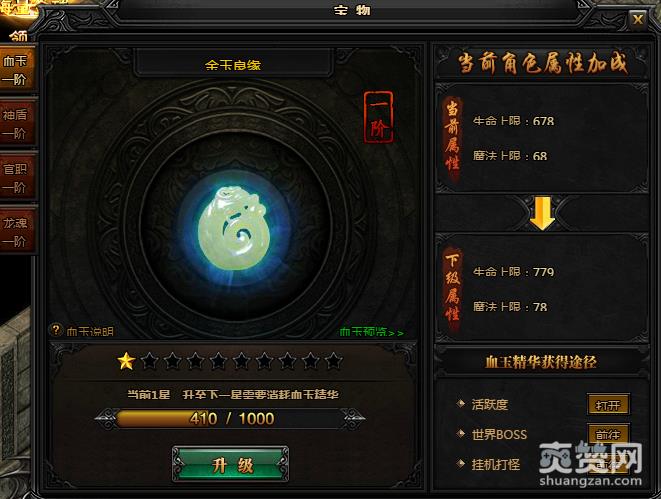Click the second empty star

[172, 361]
